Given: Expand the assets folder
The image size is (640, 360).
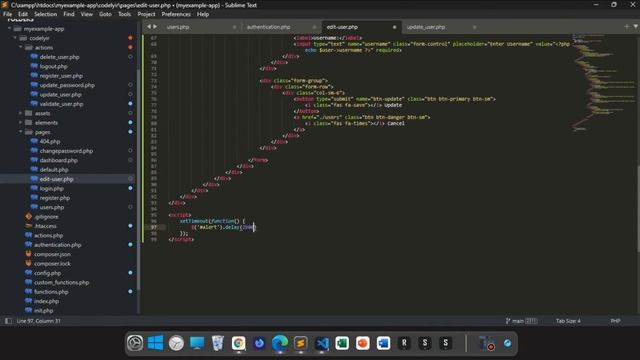Looking at the screenshot, I should point(21,113).
